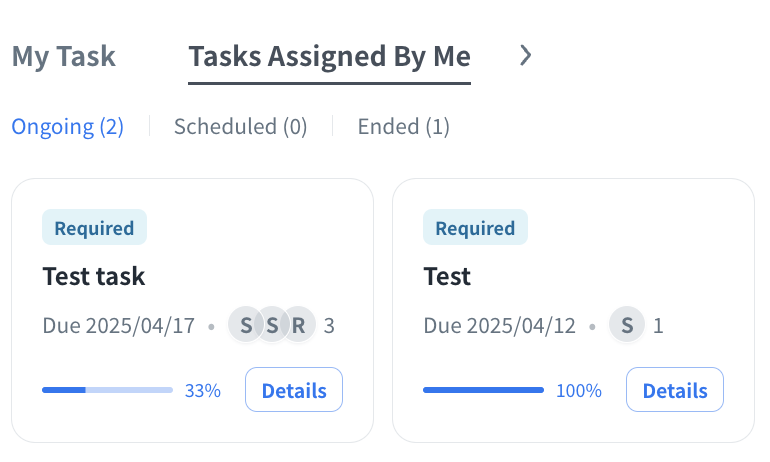The image size is (770, 462).
Task: Click the assignee count 3
Action: (x=329, y=325)
